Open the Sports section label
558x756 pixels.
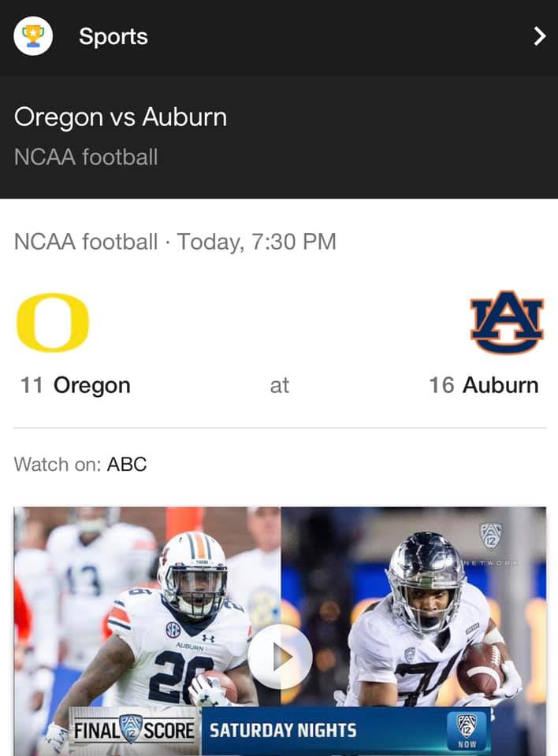[113, 37]
